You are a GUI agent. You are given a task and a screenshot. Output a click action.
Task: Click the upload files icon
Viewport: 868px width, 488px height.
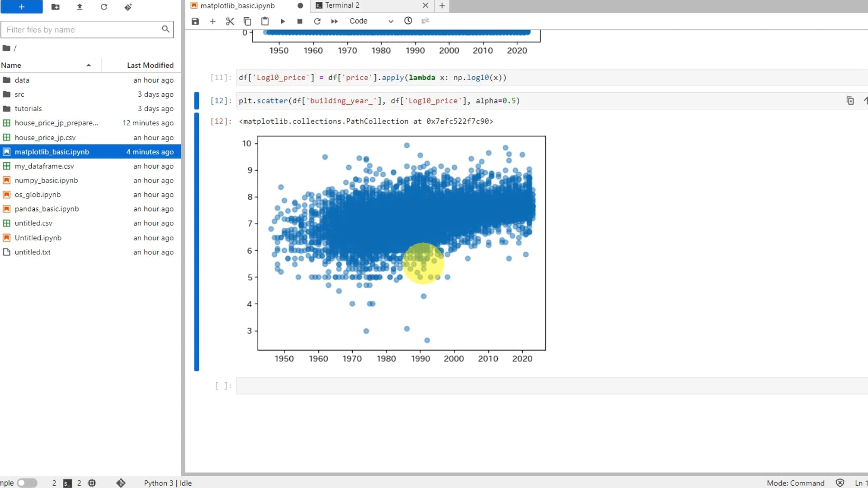click(x=80, y=7)
